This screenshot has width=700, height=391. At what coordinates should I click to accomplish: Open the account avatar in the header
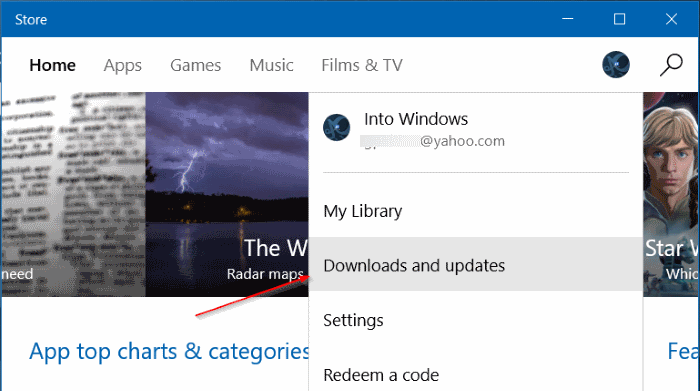point(616,65)
